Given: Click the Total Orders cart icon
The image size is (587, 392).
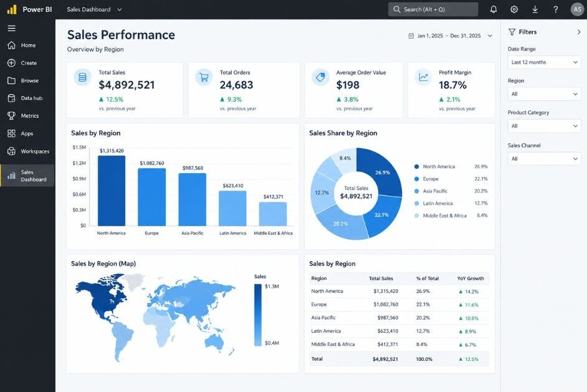Looking at the screenshot, I should (204, 77).
